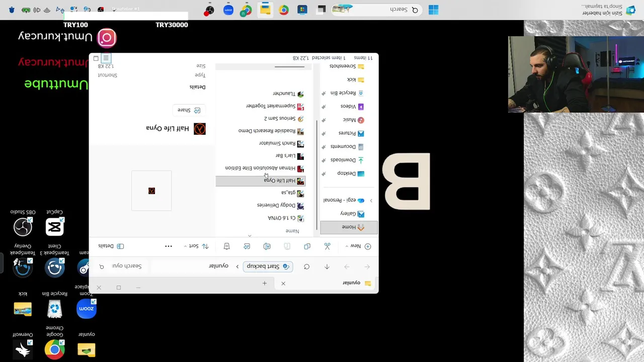Viewport: 644px width, 362px height.
Task: Open Screenshots folder in the navigation pane
Action: 347,66
